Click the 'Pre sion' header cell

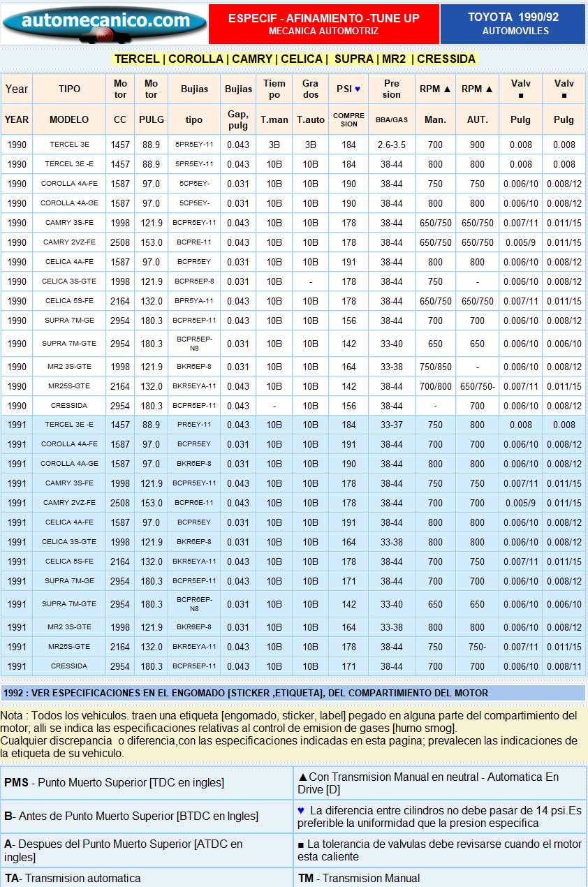pyautogui.click(x=392, y=89)
